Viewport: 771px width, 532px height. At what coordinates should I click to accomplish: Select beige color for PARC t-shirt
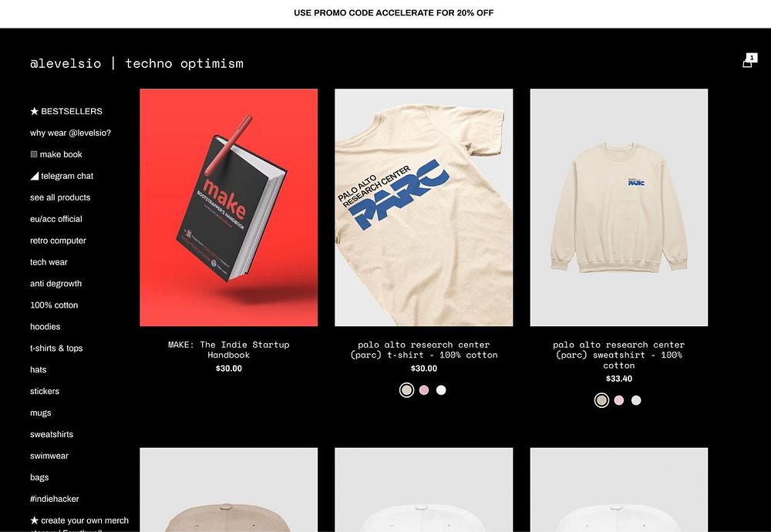[x=406, y=390]
